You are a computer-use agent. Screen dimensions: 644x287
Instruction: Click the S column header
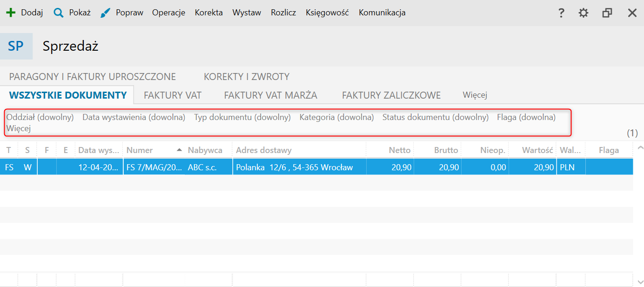point(27,150)
